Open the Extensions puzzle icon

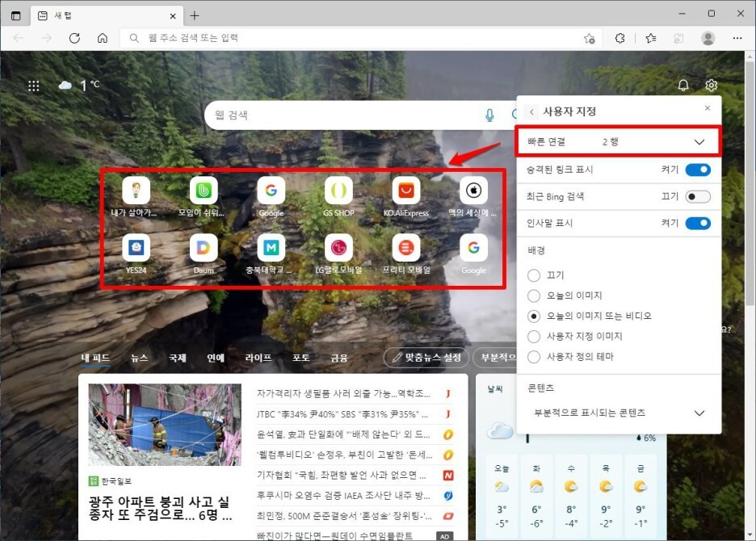point(620,38)
